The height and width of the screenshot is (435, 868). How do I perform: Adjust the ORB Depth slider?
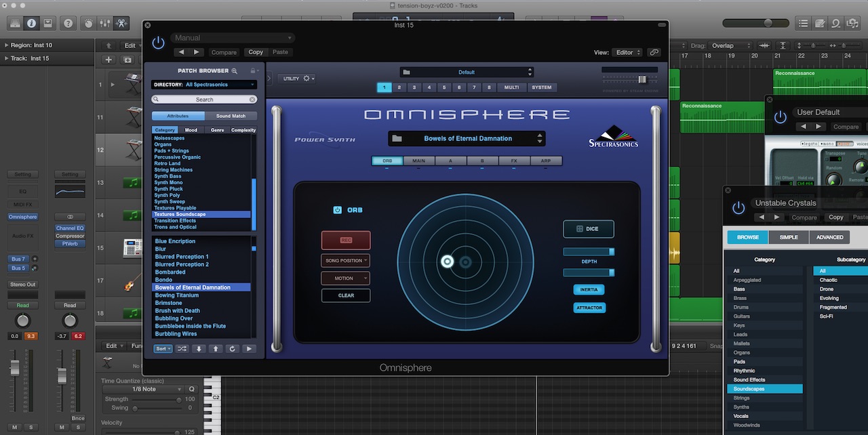coord(589,252)
